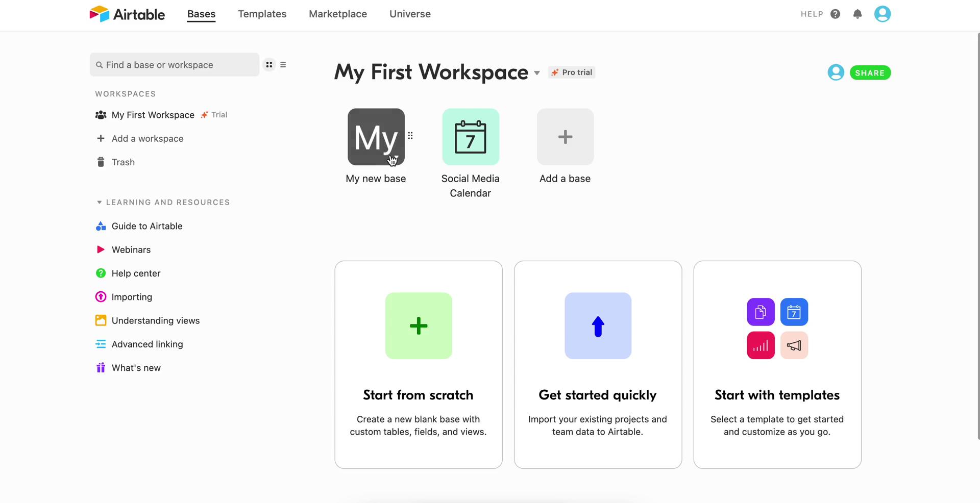The width and height of the screenshot is (980, 503).
Task: Expand the My First Workspace title dropdown arrow
Action: pos(537,73)
